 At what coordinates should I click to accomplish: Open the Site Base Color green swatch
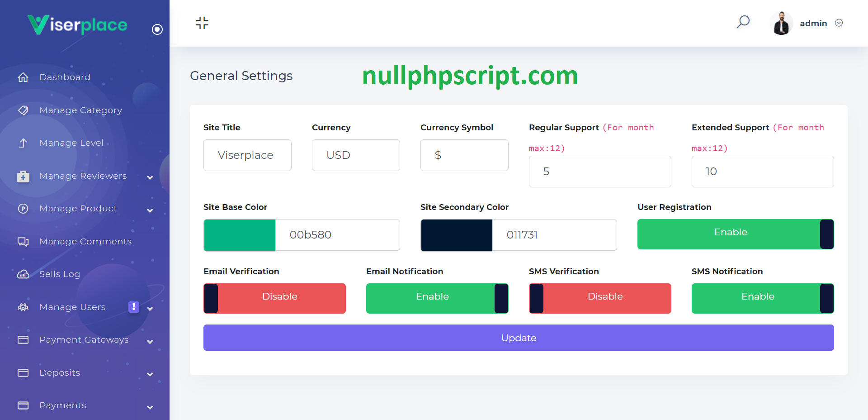tap(240, 235)
